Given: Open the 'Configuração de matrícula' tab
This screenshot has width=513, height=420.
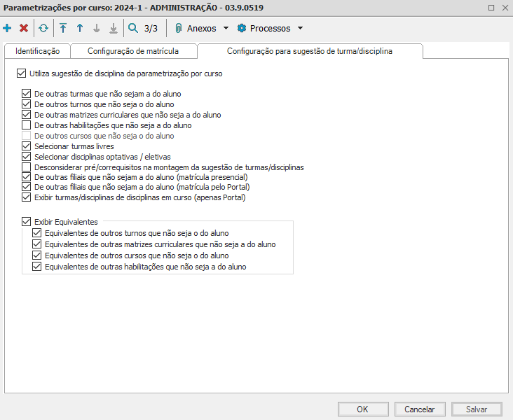Looking at the screenshot, I should click(x=132, y=51).
